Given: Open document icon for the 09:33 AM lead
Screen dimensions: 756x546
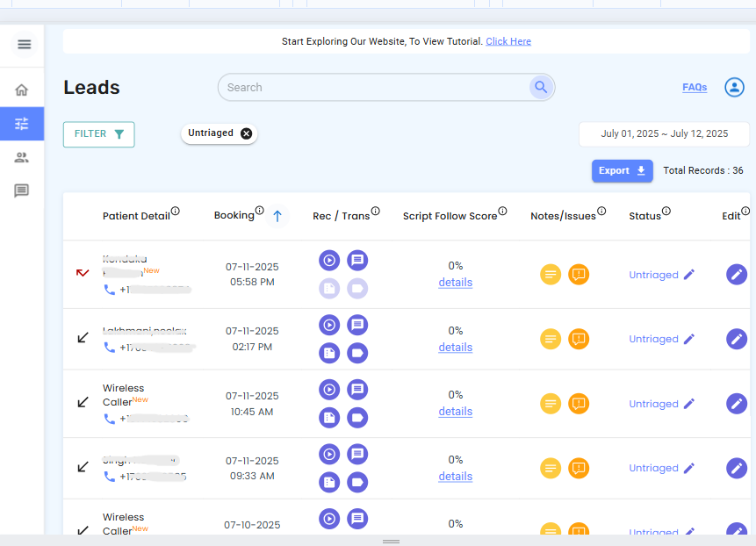Looking at the screenshot, I should tap(329, 483).
